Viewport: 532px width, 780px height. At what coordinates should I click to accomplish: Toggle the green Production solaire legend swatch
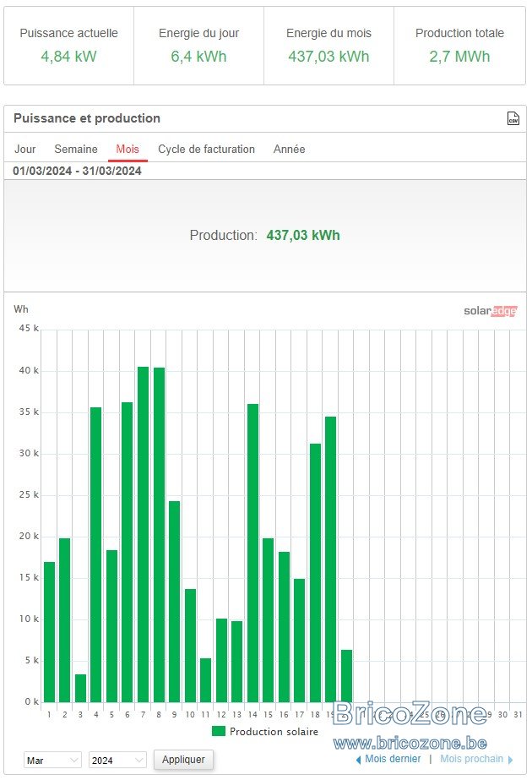[218, 731]
